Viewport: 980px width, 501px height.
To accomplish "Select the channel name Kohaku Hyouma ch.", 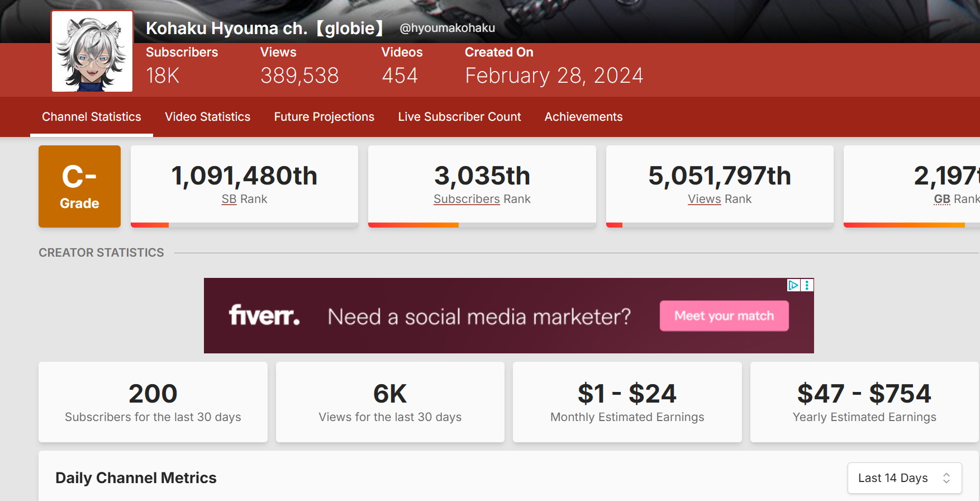I will tap(265, 28).
